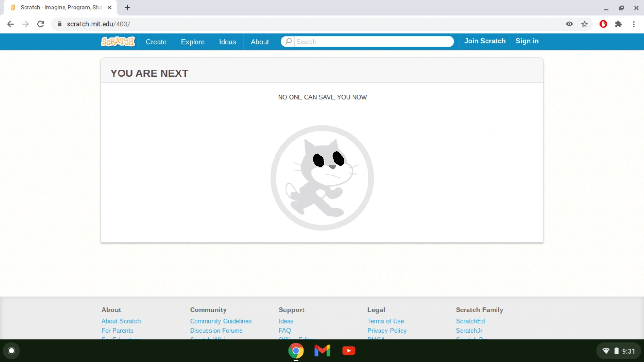
Task: Open the Community Guidelines footer link
Action: tap(221, 321)
